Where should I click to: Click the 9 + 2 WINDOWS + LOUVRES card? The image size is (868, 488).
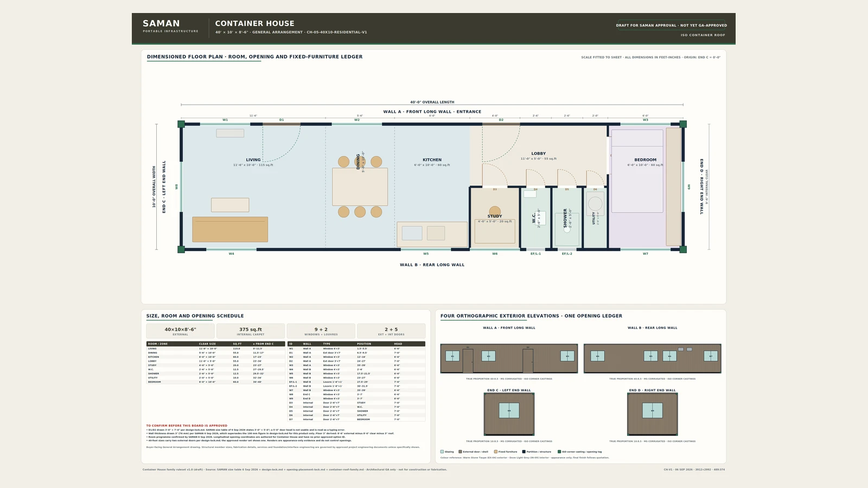[x=321, y=331]
